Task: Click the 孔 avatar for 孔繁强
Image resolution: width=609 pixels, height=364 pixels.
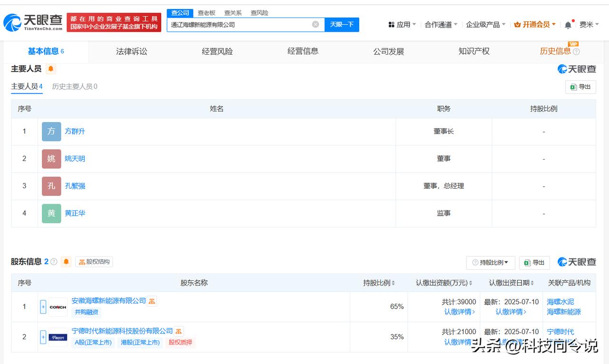Action: (51, 186)
